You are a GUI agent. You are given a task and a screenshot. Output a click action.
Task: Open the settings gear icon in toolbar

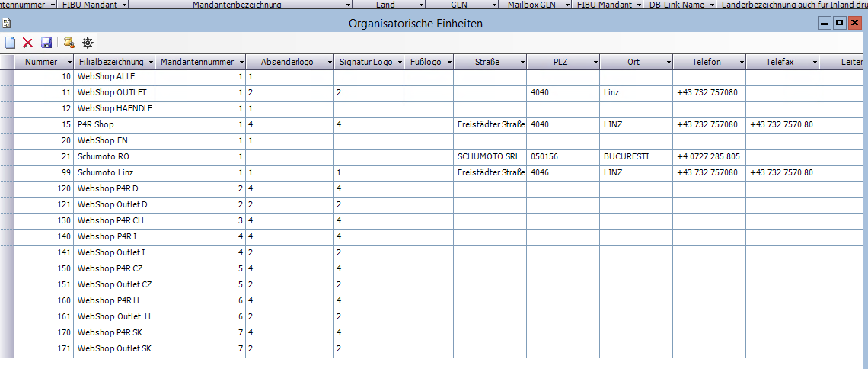pyautogui.click(x=88, y=43)
